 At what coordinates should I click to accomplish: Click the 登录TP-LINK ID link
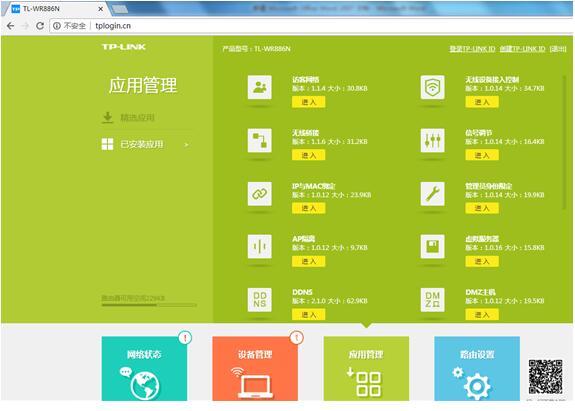(x=472, y=49)
